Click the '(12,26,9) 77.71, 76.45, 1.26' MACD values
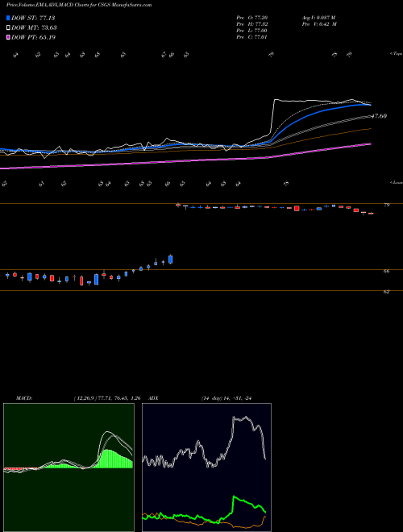This screenshot has height=532, width=403. click(107, 398)
